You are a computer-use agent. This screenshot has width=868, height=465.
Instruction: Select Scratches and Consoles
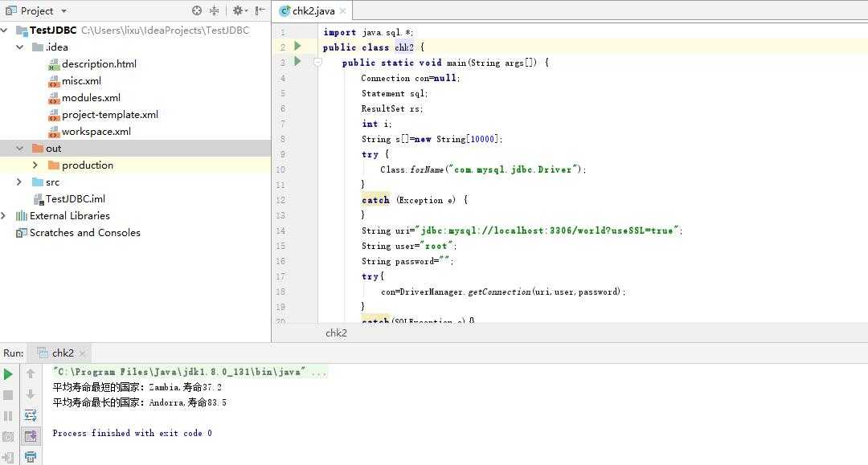pyautogui.click(x=84, y=233)
